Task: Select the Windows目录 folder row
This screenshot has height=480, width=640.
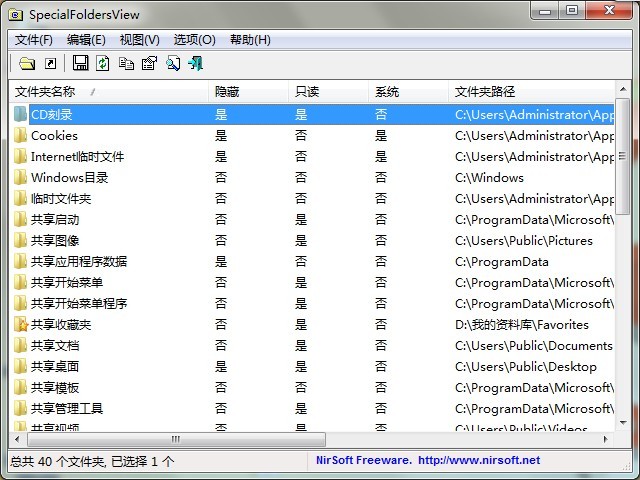Action: [69, 178]
